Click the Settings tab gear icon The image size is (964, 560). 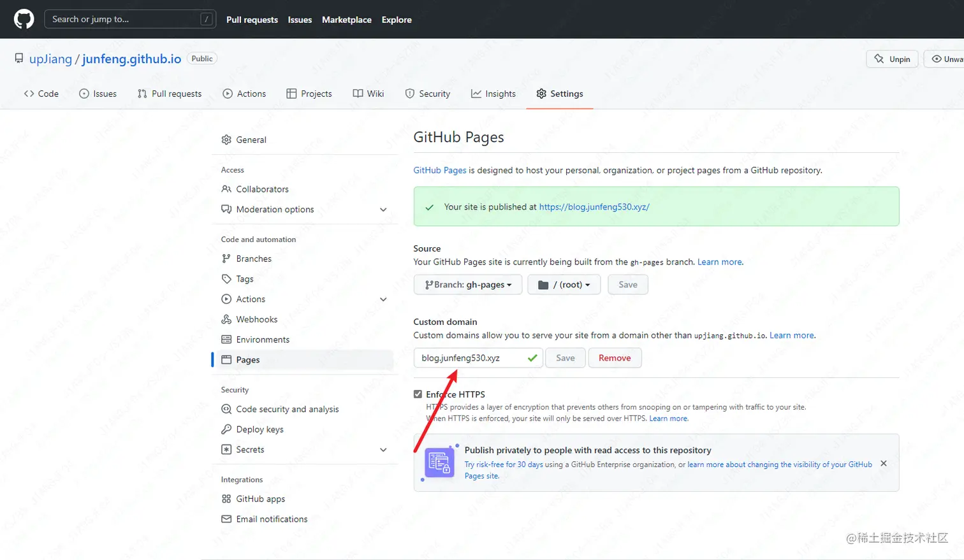point(541,94)
